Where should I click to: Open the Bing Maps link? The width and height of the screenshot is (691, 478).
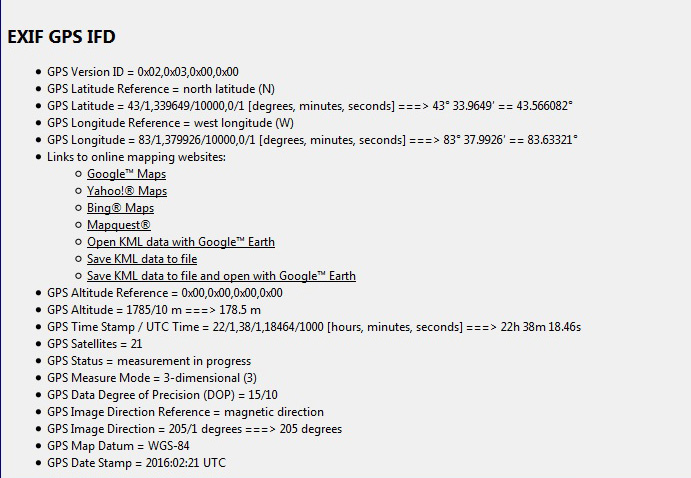120,208
